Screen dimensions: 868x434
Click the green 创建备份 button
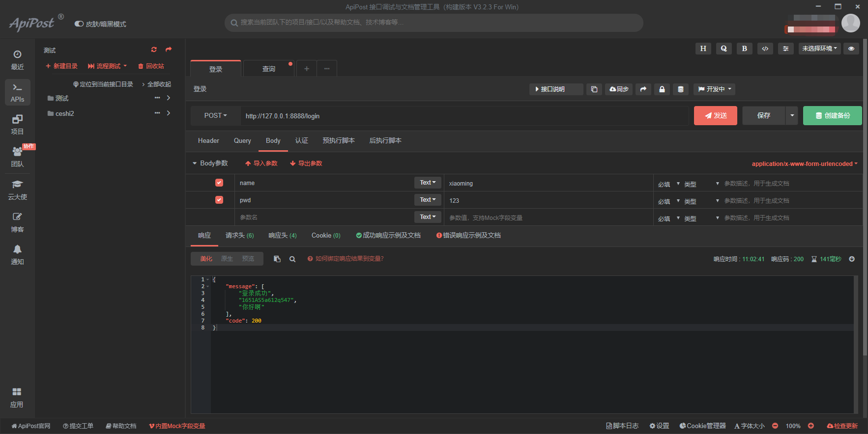[832, 116]
